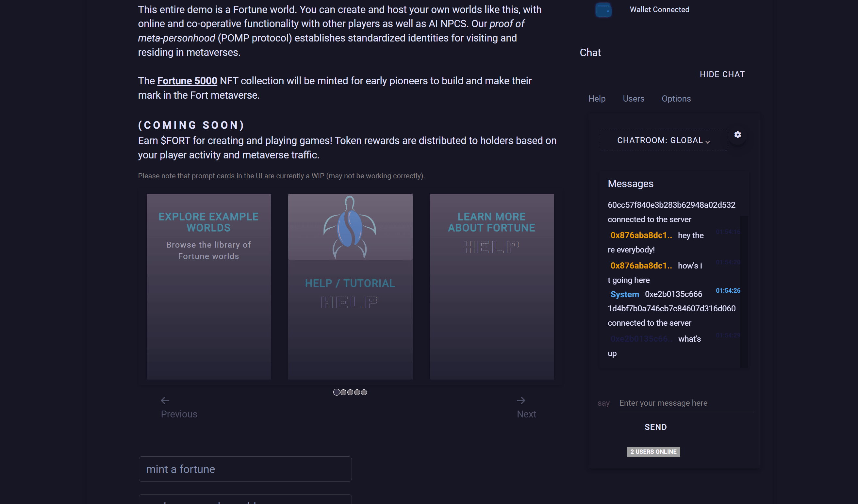This screenshot has width=858, height=504.
Task: Click the messages panel scrollbar
Action: [744, 291]
